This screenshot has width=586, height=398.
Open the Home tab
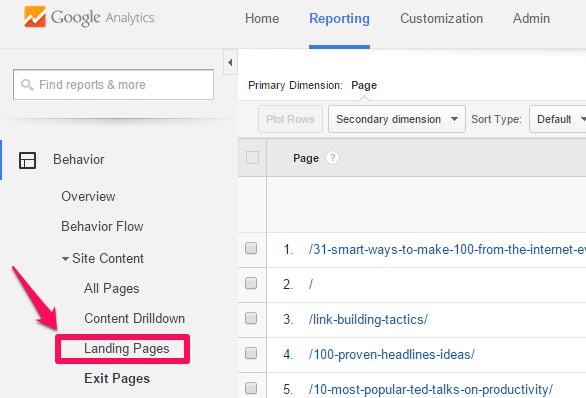[x=262, y=18]
